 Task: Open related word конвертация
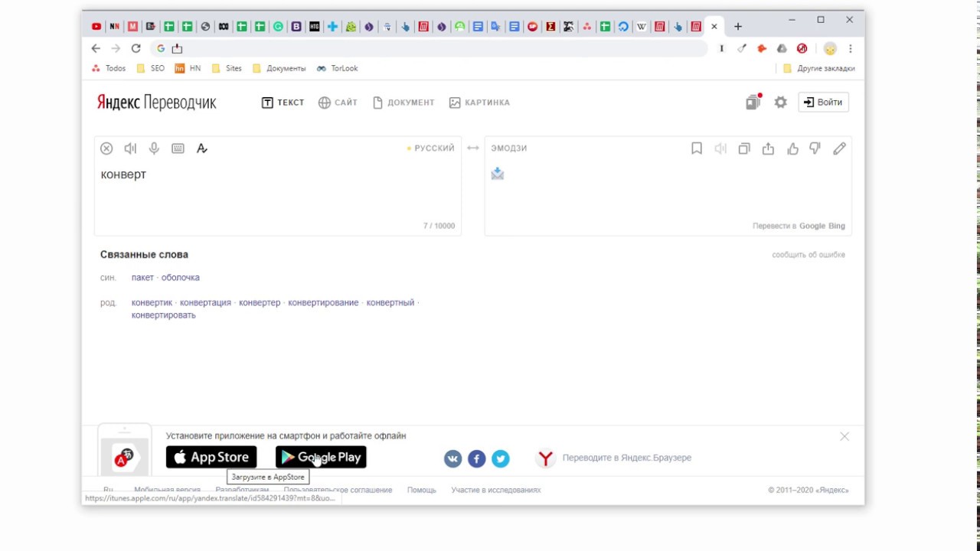(205, 302)
